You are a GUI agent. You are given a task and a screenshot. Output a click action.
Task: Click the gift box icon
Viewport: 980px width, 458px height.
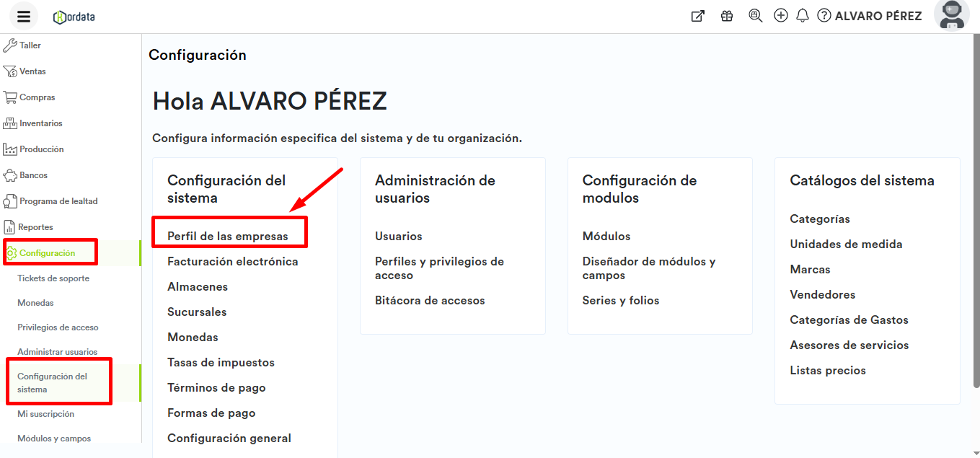(727, 16)
